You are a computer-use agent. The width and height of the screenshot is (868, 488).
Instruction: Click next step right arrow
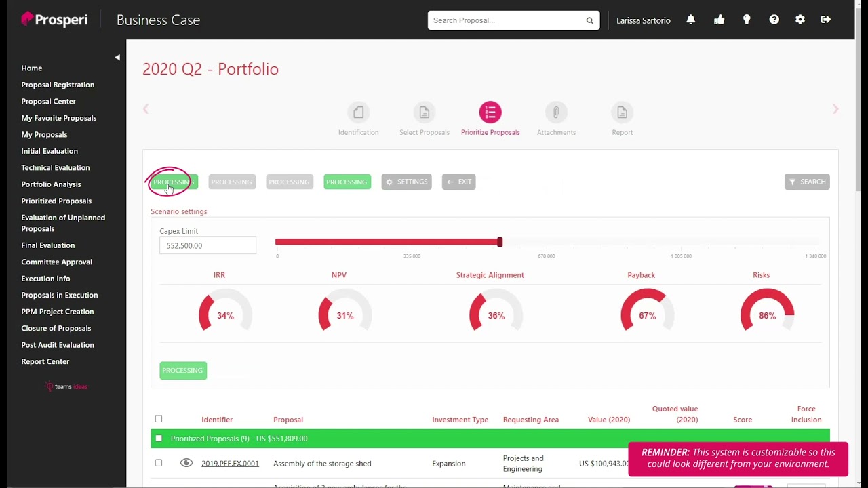pyautogui.click(x=835, y=109)
